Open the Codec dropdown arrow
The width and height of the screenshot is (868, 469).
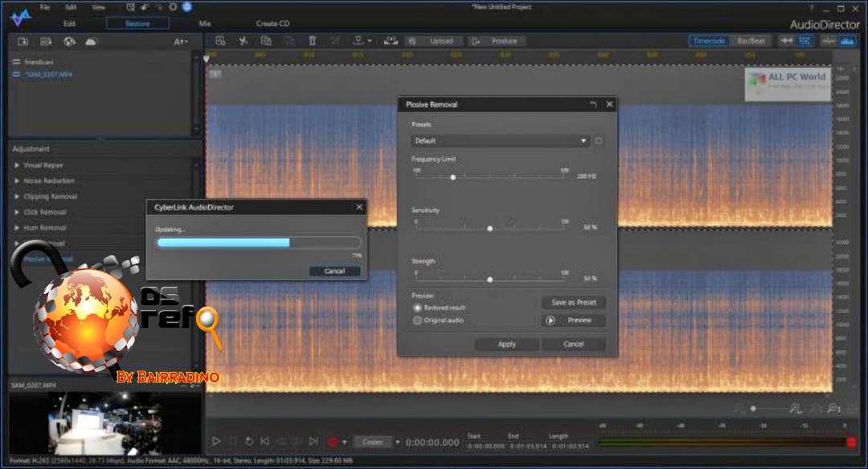point(398,442)
